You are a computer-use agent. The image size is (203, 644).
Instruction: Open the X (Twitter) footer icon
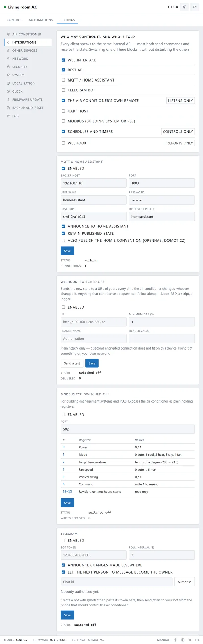[190, 640]
